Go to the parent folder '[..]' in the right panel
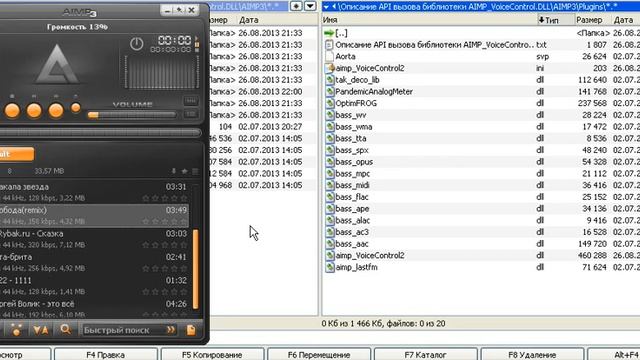The height and width of the screenshot is (360, 640). pyautogui.click(x=341, y=33)
